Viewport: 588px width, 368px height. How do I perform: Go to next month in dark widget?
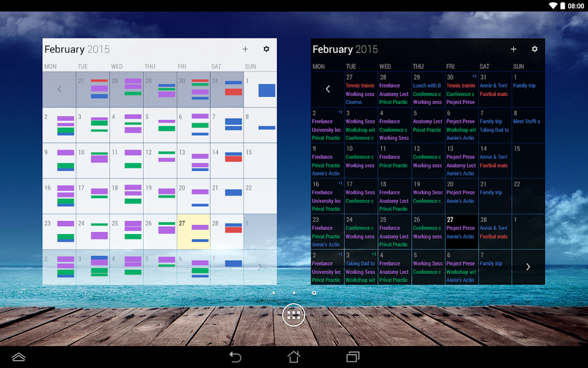[528, 267]
